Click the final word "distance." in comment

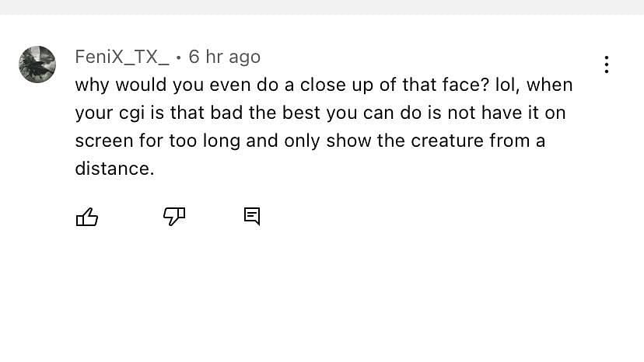[x=114, y=169]
